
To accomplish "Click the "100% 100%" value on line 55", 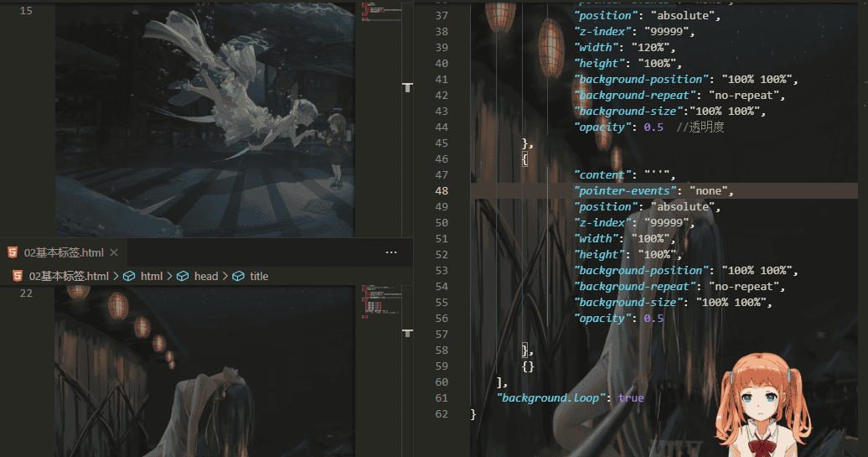I will click(731, 303).
